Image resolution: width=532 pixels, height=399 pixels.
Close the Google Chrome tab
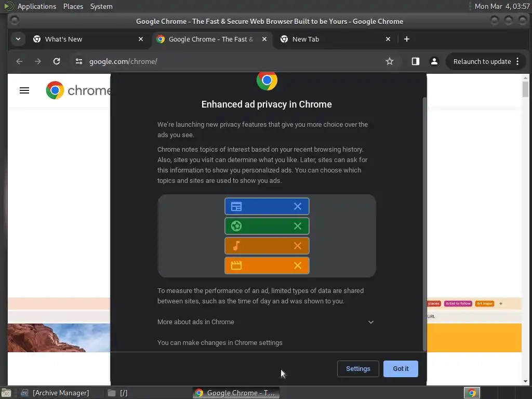pos(264,39)
